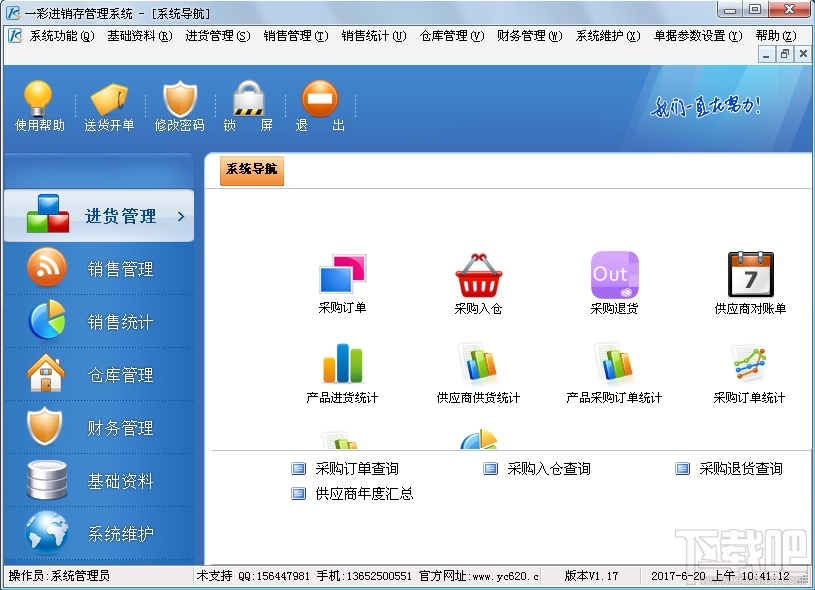Open the 基础资料(R) menu
This screenshot has width=815, height=590.
tap(139, 36)
